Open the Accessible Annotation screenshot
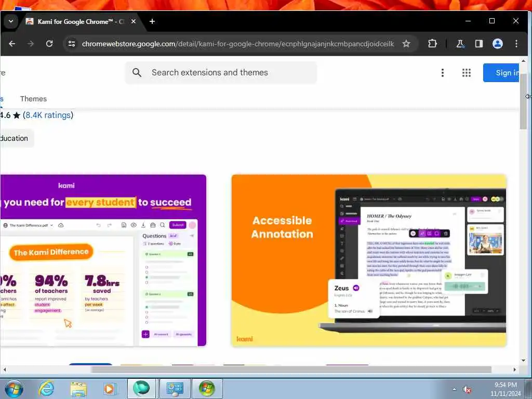 pyautogui.click(x=369, y=260)
